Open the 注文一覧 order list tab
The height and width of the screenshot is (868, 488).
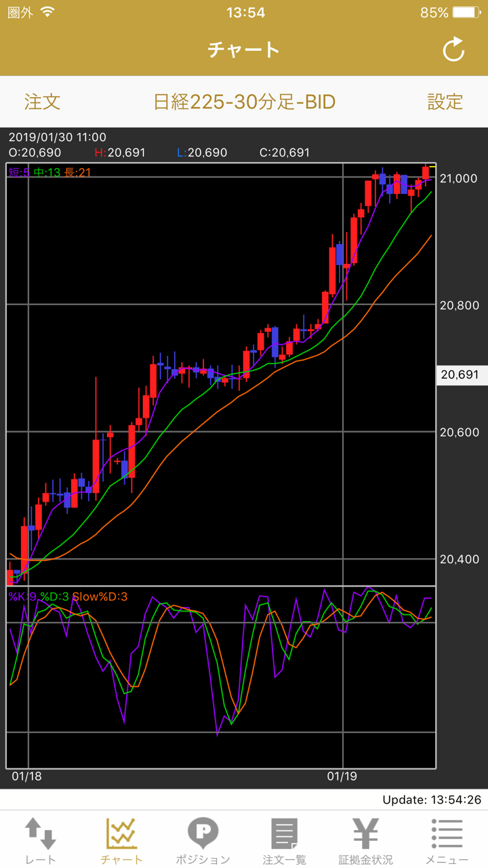pyautogui.click(x=284, y=840)
